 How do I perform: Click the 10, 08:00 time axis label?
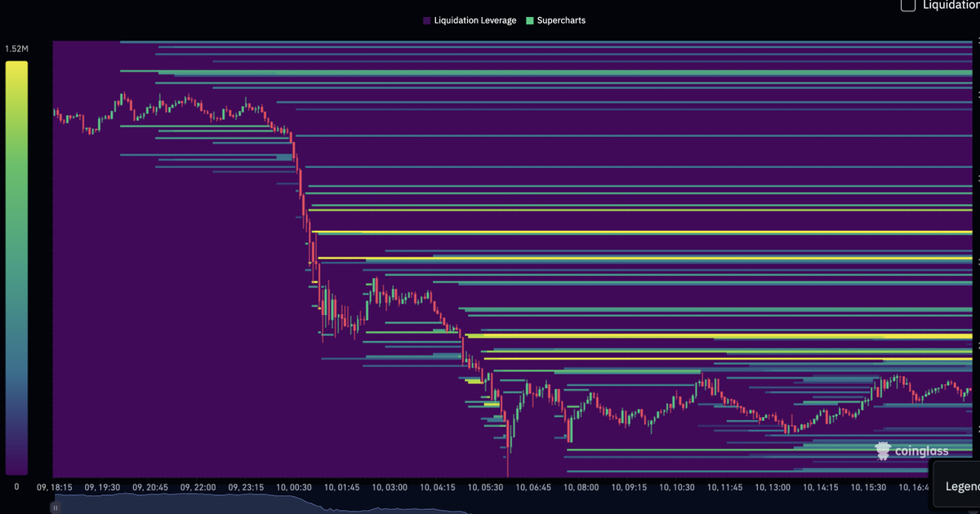click(581, 487)
